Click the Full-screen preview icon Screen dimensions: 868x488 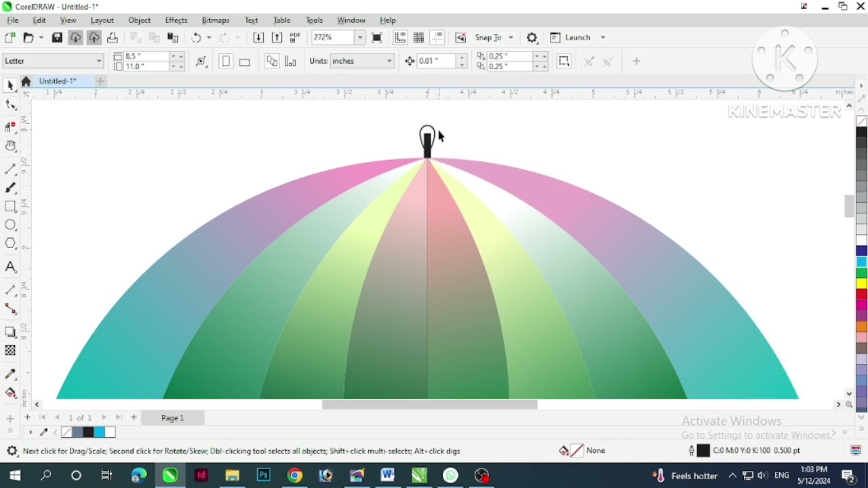377,38
